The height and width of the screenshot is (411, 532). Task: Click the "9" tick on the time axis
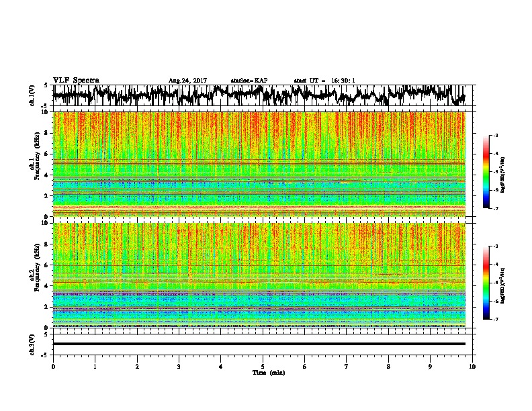pyautogui.click(x=430, y=367)
